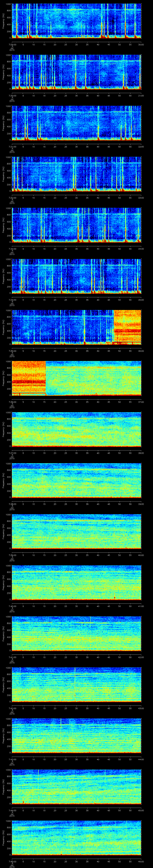Select the 7:36:00 time label

click(x=12, y=402)
